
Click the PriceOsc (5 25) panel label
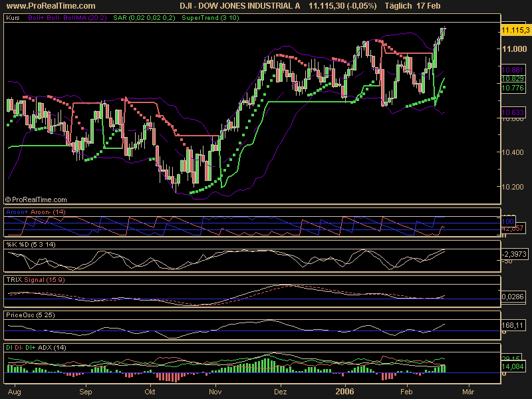(31, 315)
